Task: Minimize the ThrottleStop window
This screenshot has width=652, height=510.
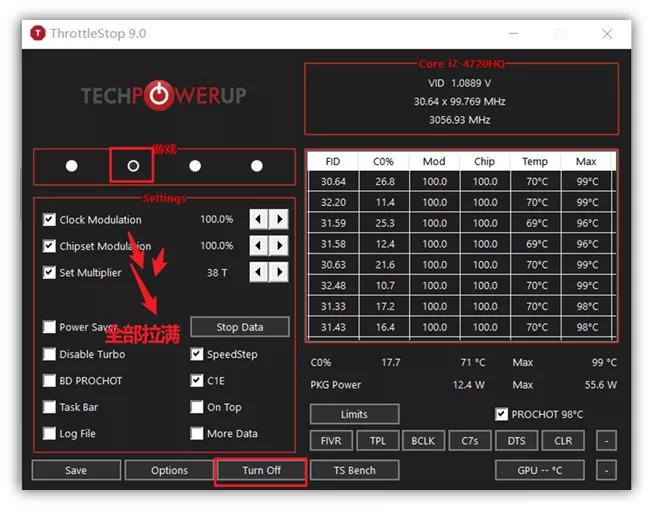Action: coord(514,34)
